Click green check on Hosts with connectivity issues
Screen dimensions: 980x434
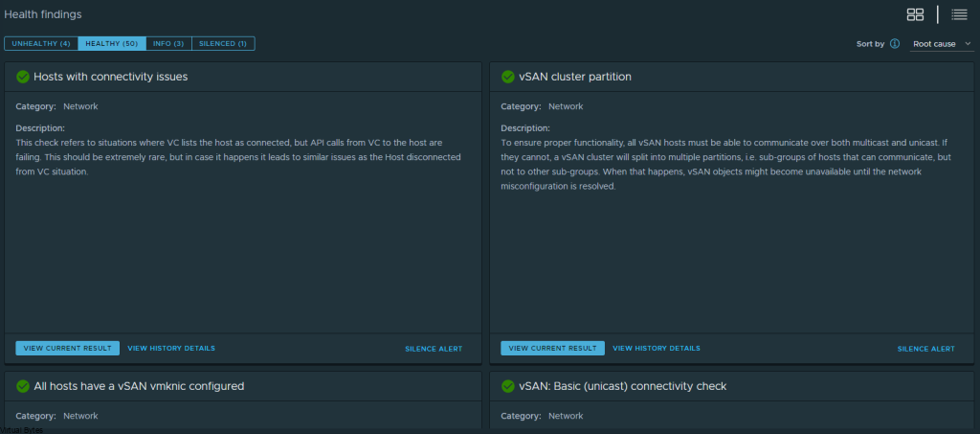click(x=23, y=77)
